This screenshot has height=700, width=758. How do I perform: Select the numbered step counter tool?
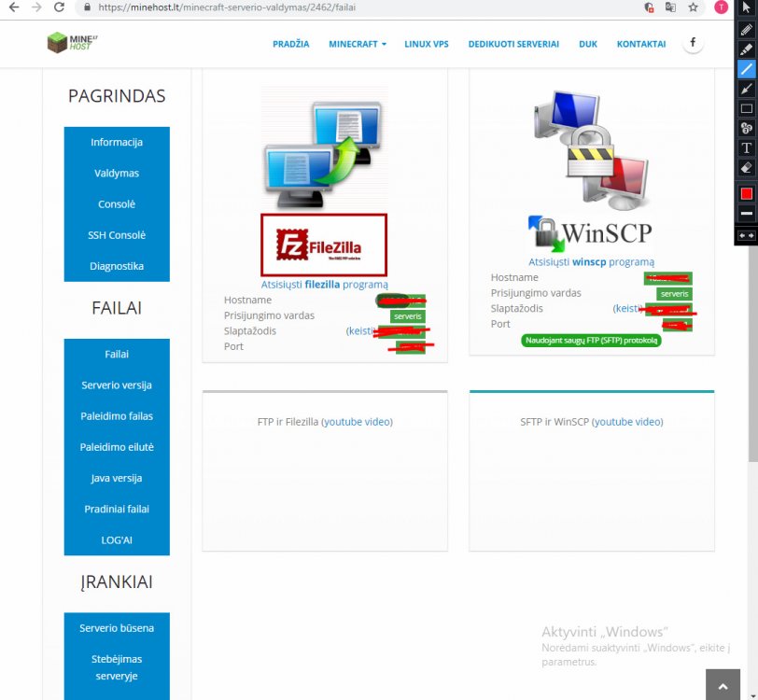pyautogui.click(x=747, y=128)
